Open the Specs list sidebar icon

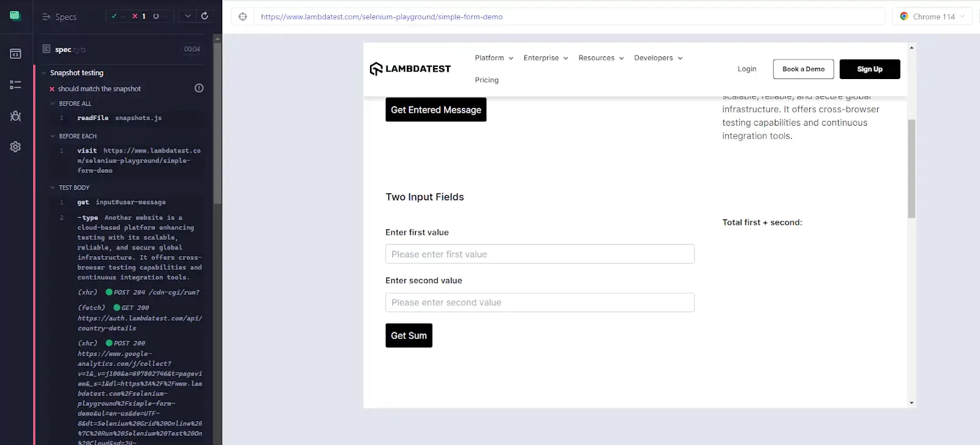(15, 54)
